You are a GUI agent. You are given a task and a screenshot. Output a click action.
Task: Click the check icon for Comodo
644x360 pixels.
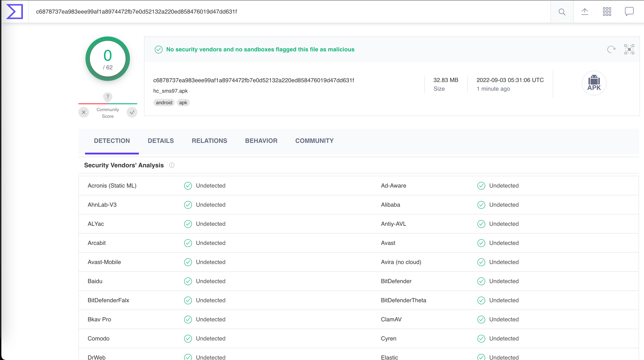[188, 338]
